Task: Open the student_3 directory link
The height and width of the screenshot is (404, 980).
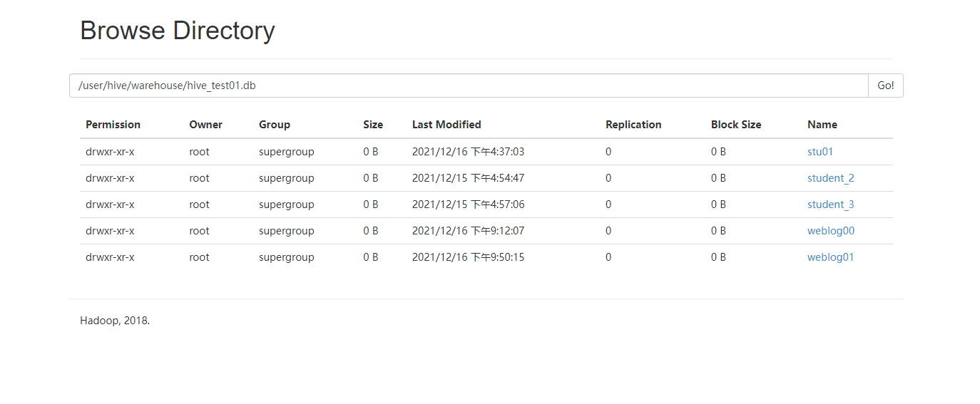Action: pos(830,204)
